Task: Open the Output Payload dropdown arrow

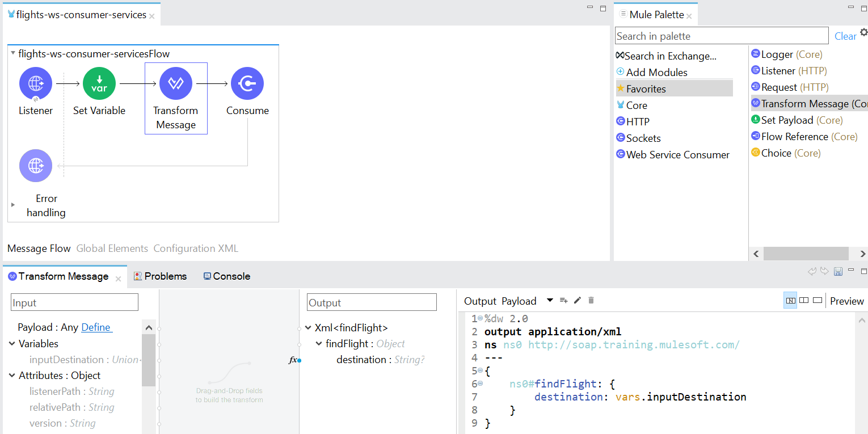Action: (x=549, y=300)
